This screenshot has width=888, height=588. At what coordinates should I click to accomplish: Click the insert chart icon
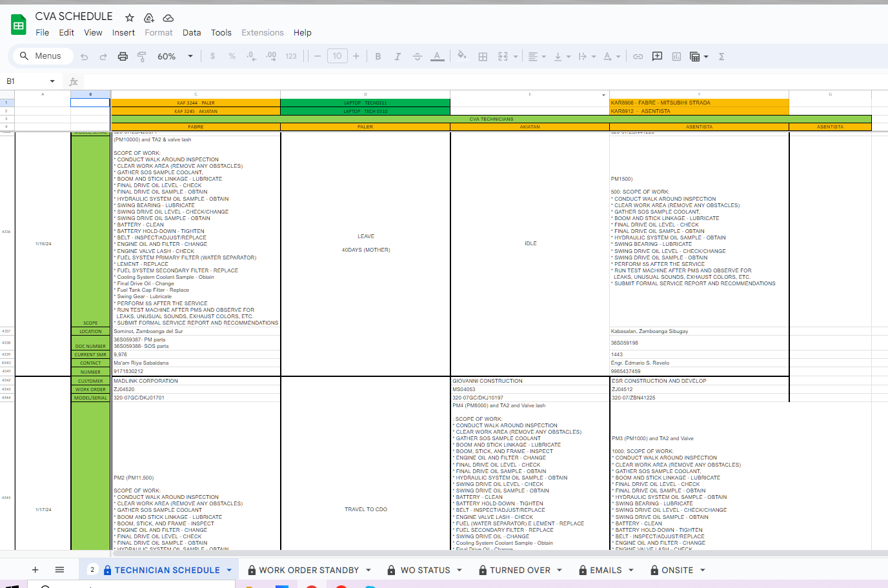676,57
